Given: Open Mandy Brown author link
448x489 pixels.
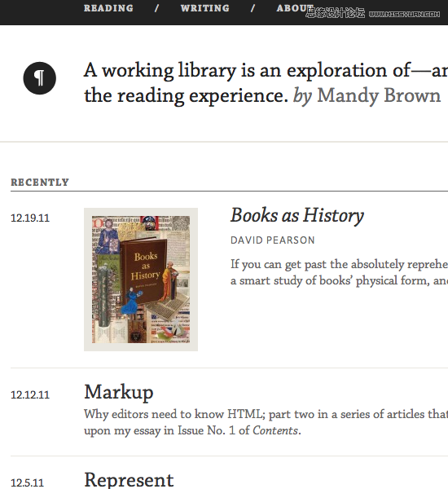Looking at the screenshot, I should pyautogui.click(x=379, y=95).
